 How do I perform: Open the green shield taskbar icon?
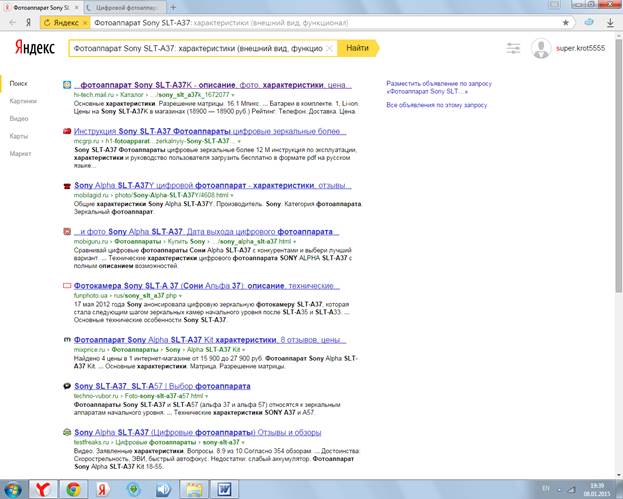tap(134, 489)
